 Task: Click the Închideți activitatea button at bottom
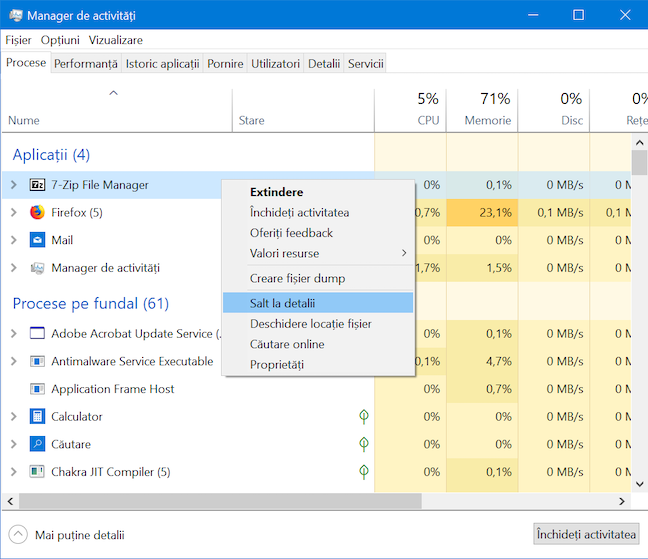[x=586, y=534]
